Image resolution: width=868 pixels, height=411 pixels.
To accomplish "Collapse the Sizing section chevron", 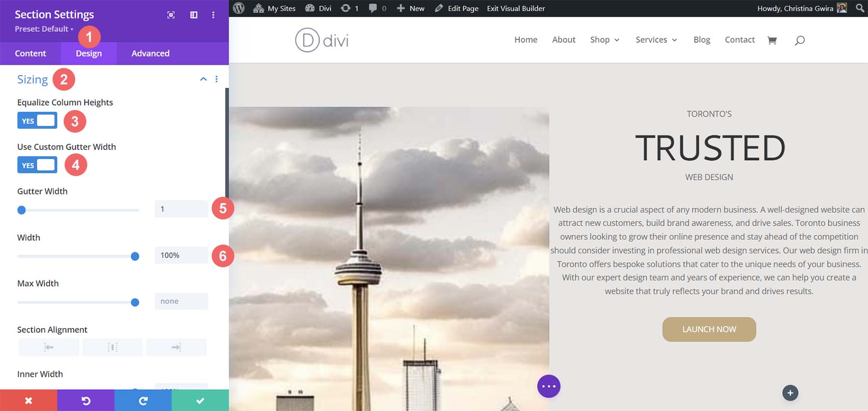I will click(x=203, y=79).
